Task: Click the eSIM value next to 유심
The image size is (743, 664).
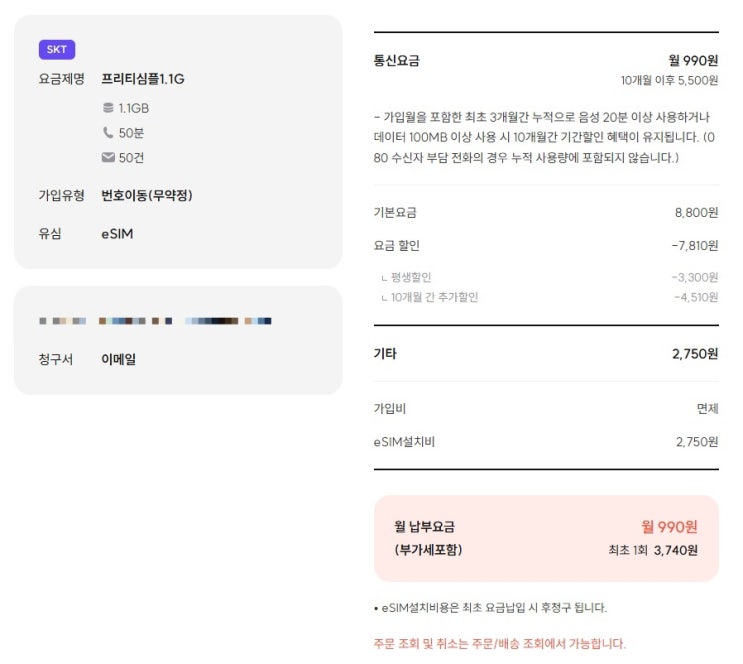Action: point(117,234)
